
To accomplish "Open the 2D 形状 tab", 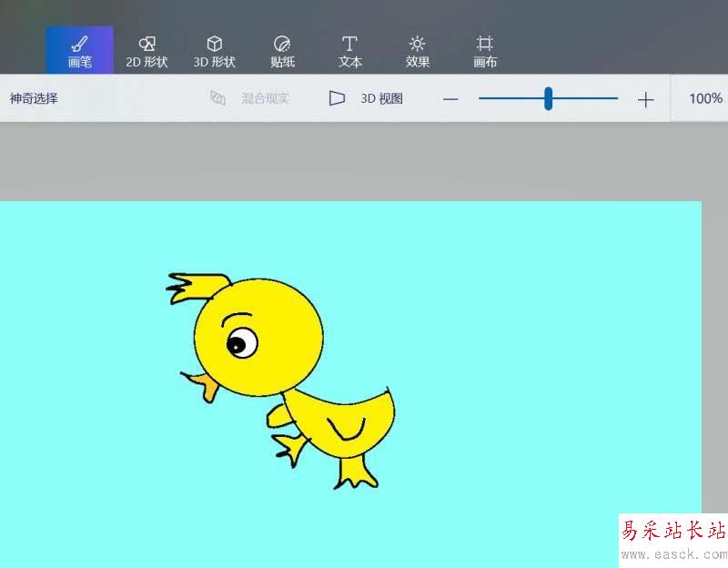I will tap(147, 50).
